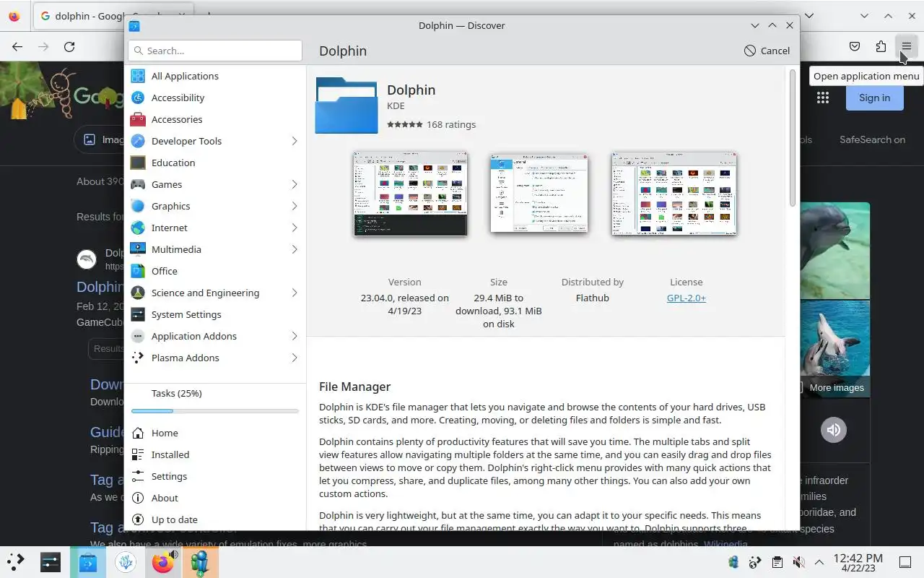Image resolution: width=924 pixels, height=578 pixels.
Task: Open Firefox extensions puzzle icon
Action: pyautogui.click(x=881, y=47)
